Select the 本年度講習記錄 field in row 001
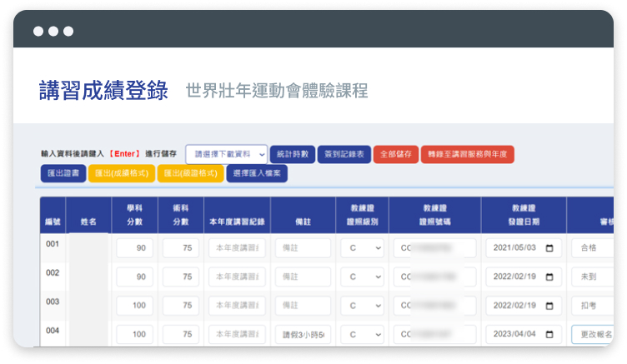 point(237,248)
